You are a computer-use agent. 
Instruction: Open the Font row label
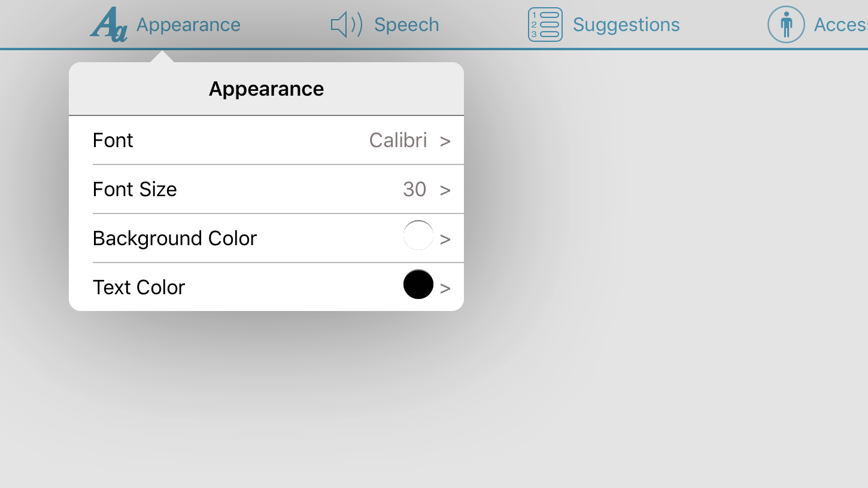click(113, 141)
